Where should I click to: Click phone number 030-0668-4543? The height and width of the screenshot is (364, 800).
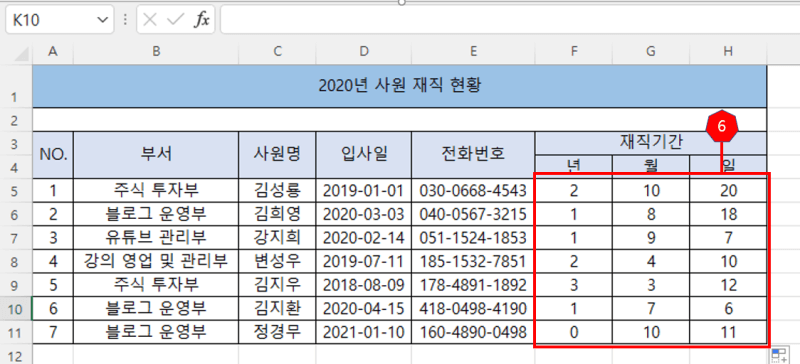coord(473,190)
